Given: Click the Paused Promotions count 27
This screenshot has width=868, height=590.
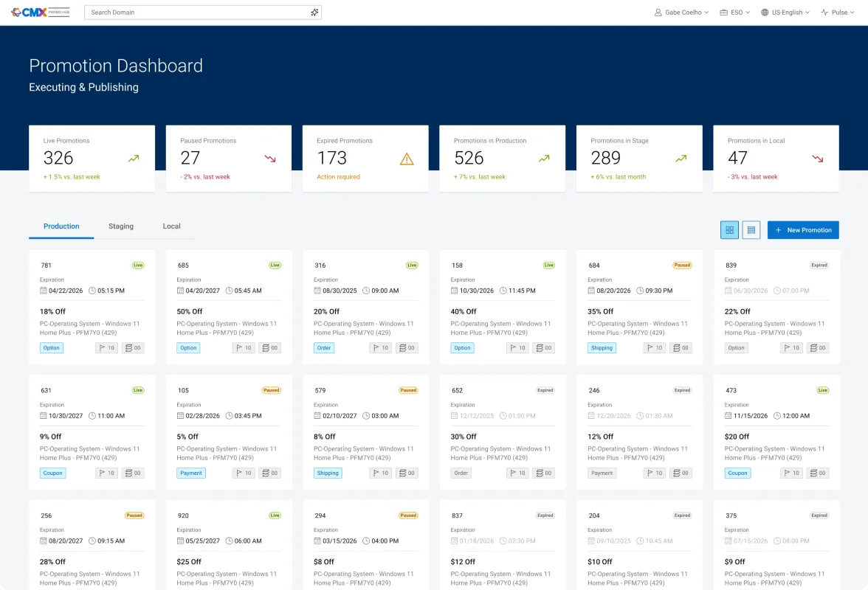Looking at the screenshot, I should 190,158.
